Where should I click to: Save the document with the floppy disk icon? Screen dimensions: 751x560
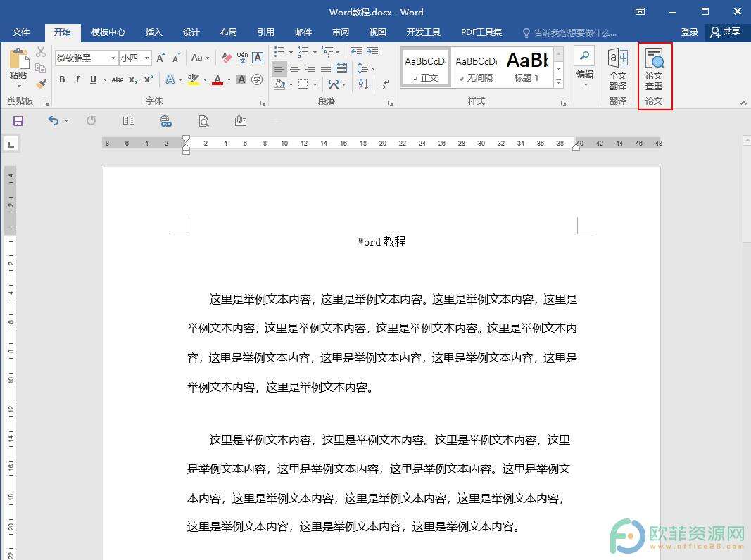[x=18, y=121]
